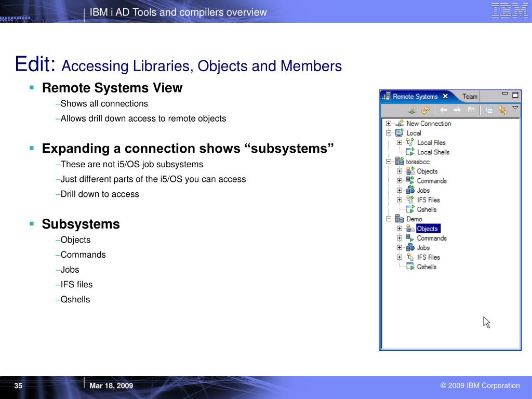Image resolution: width=532 pixels, height=399 pixels.
Task: Click the Jobs icon under torasbcc
Action: point(410,190)
